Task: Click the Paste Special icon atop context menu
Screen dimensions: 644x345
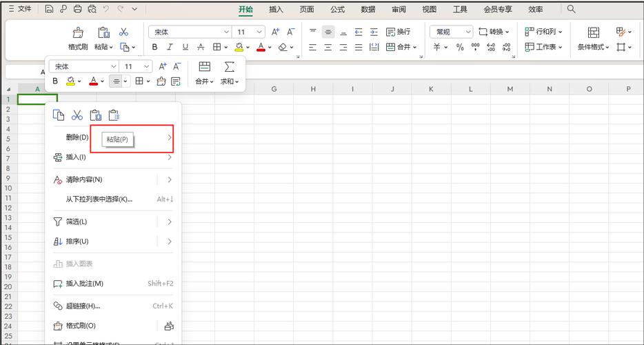Action: coord(114,115)
